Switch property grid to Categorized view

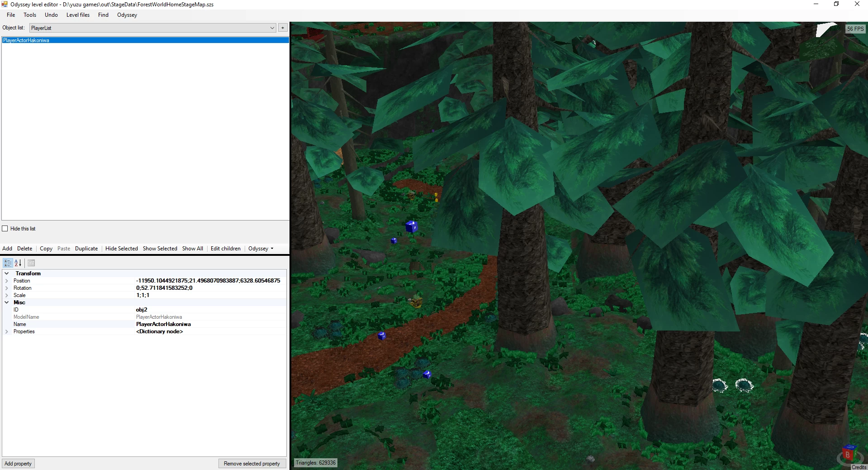tap(8, 263)
